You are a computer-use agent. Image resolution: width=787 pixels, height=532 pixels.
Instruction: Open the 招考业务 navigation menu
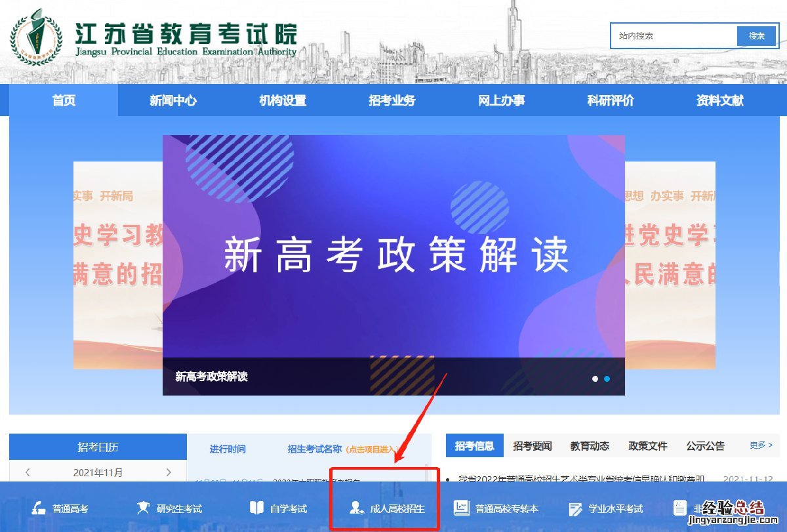click(392, 100)
